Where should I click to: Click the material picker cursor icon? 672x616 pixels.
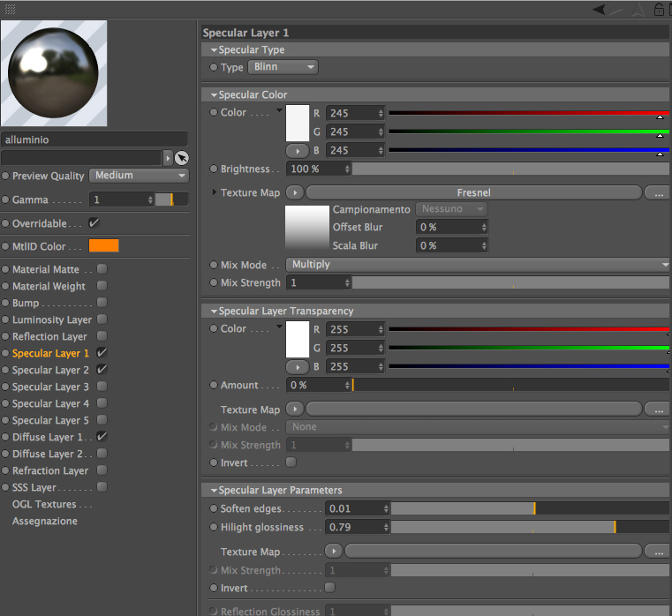(x=182, y=158)
